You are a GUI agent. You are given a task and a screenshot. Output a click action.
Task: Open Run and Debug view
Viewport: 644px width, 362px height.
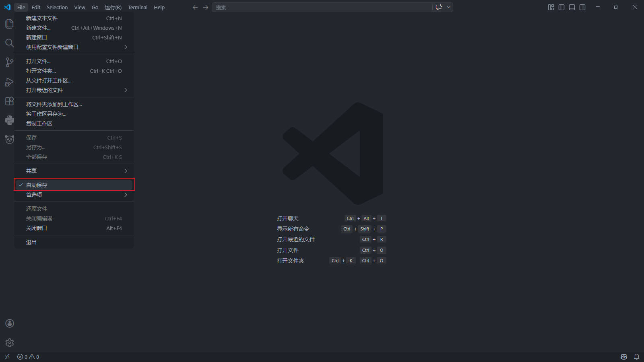9,82
